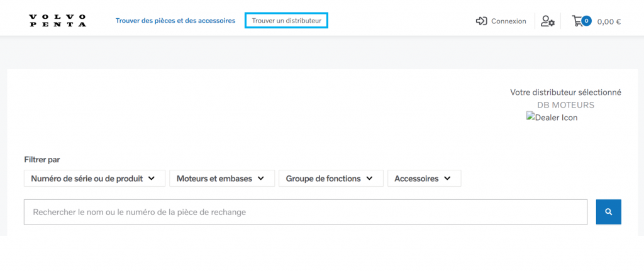This screenshot has width=644, height=271.
Task: Click the Dealer Icon image
Action: pyautogui.click(x=552, y=118)
